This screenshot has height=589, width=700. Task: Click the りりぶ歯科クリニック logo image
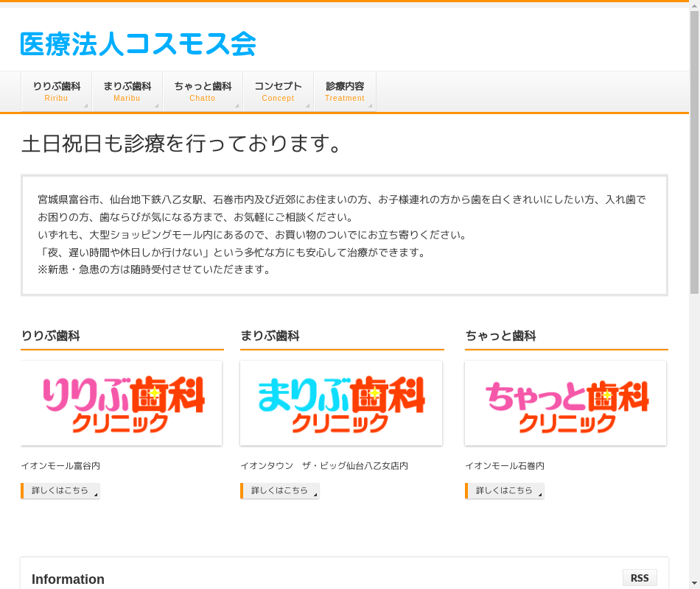click(122, 403)
